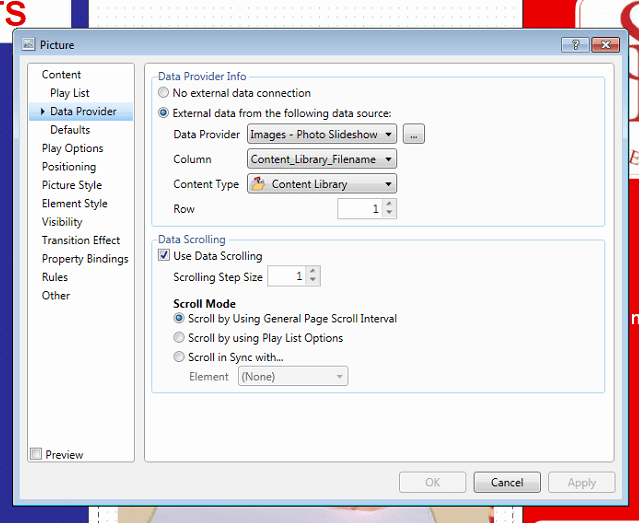The width and height of the screenshot is (639, 523).
Task: Click into Scrolling Step Size field
Action: tap(287, 276)
